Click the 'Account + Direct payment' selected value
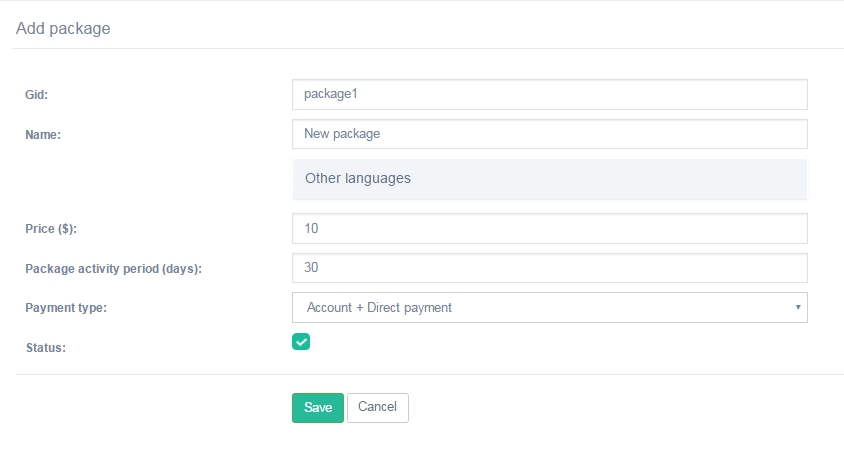844x451 pixels. point(379,308)
